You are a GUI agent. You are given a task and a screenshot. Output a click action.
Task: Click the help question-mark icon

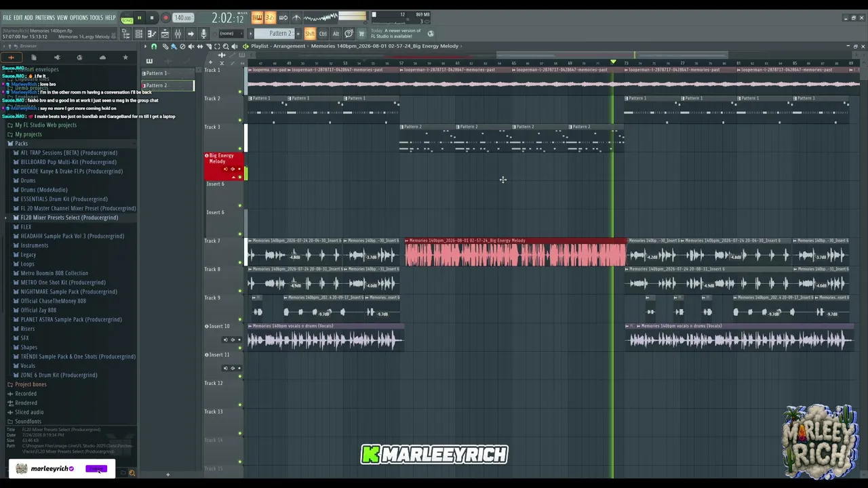349,34
